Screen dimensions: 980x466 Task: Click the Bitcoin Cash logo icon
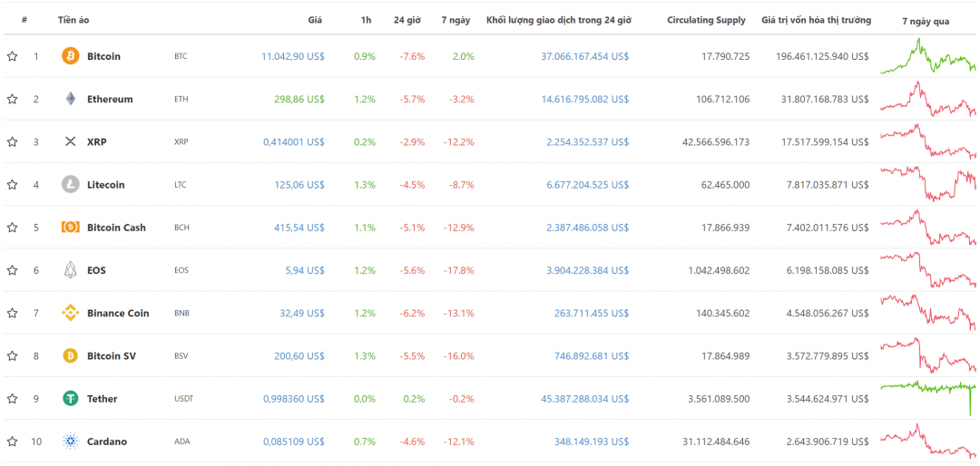point(71,228)
